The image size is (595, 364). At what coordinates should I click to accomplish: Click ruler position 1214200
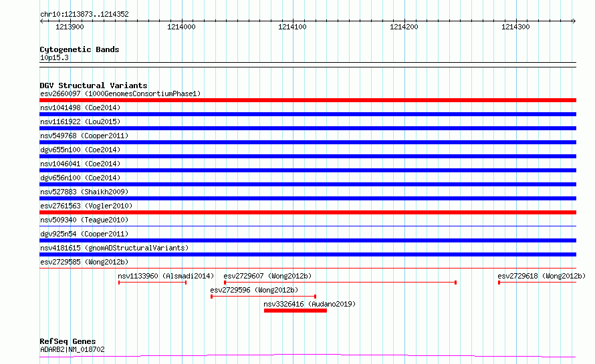click(404, 27)
